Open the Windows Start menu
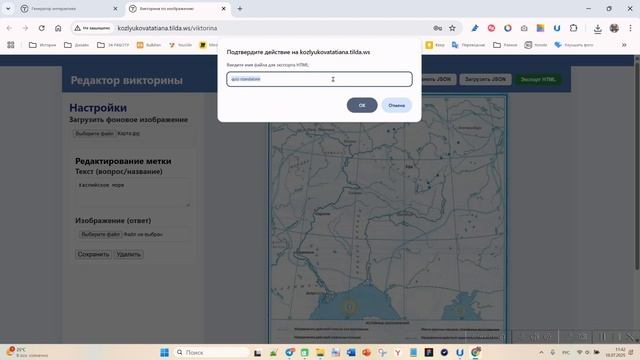Screen dimensions: 640x360 164,352
